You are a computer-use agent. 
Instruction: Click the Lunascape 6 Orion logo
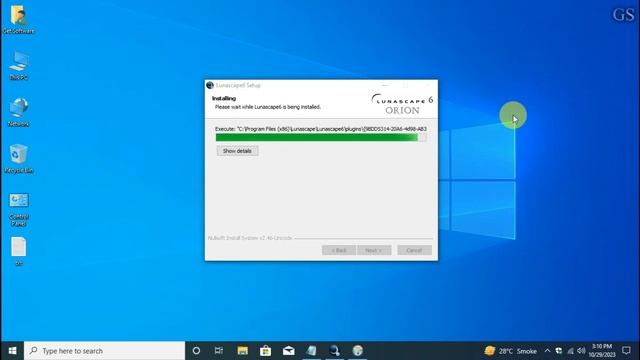pyautogui.click(x=402, y=104)
